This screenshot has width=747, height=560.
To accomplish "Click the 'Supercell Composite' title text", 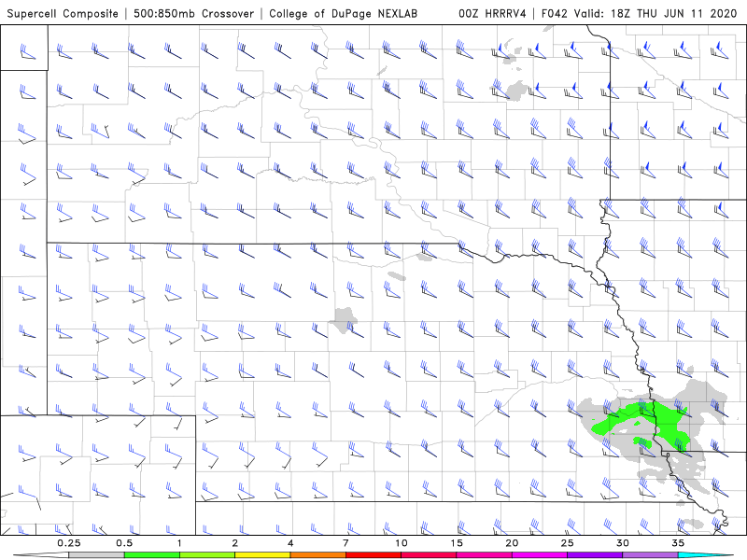I will coord(63,14).
